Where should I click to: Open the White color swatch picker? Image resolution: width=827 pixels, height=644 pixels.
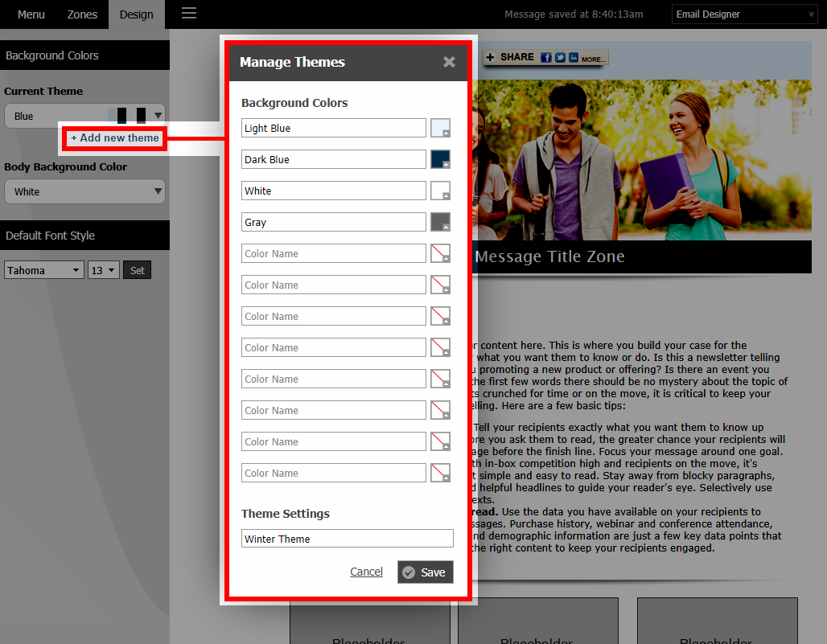pos(440,191)
